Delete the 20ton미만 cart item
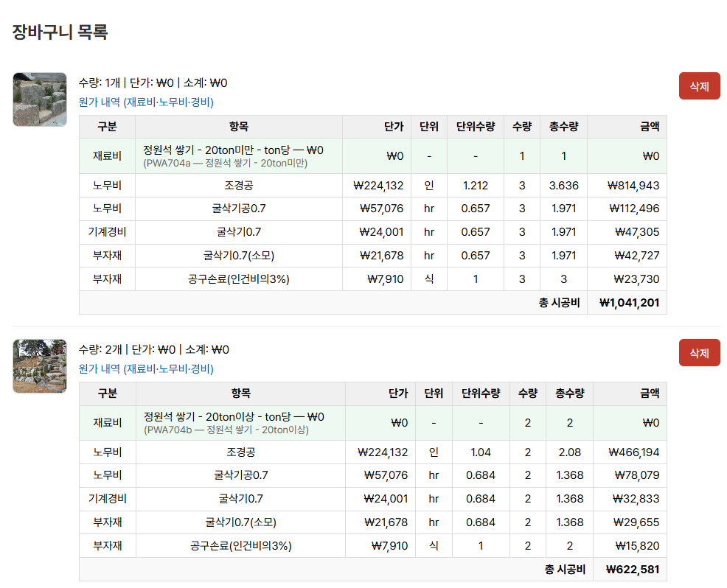 698,86
